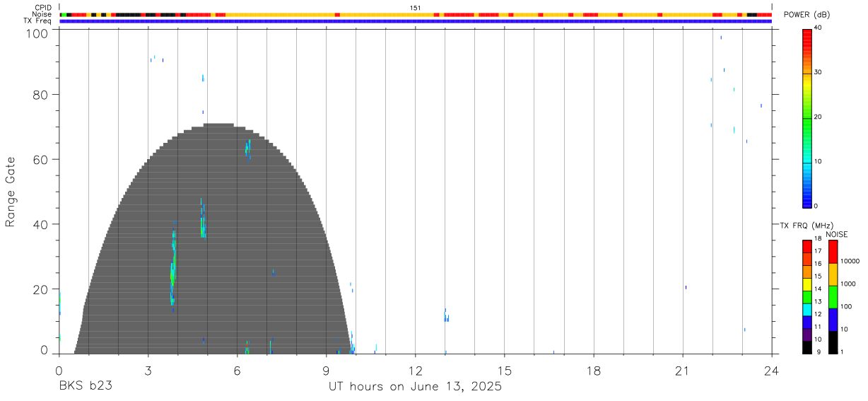Click the TX Freq row label
868x401 pixels.
coord(38,21)
